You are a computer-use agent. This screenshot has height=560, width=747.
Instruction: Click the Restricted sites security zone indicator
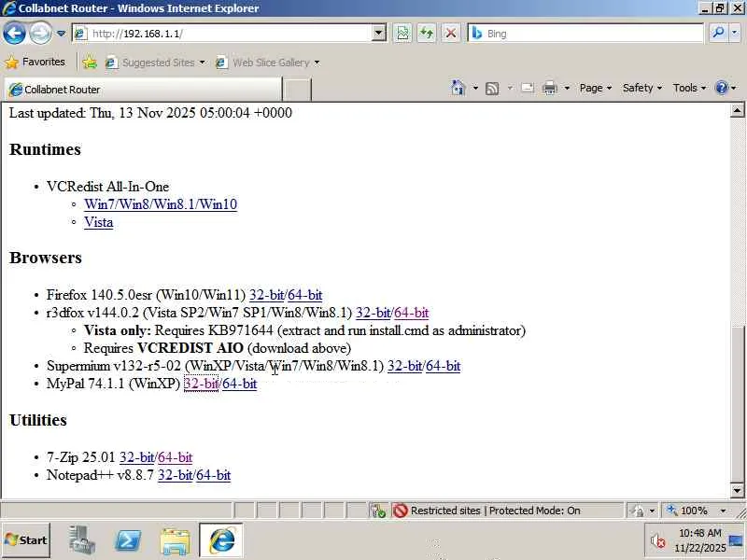tap(486, 511)
